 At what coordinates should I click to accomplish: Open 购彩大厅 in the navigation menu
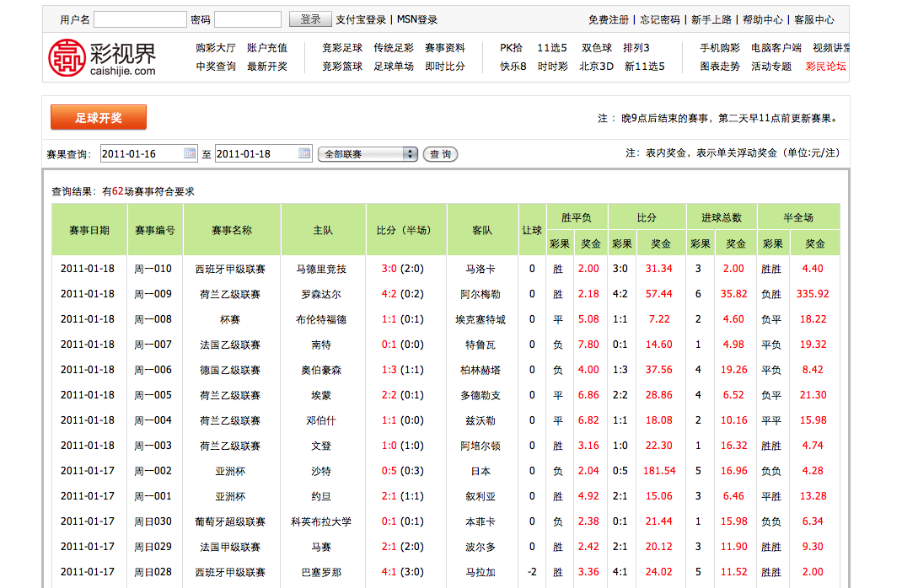[216, 48]
